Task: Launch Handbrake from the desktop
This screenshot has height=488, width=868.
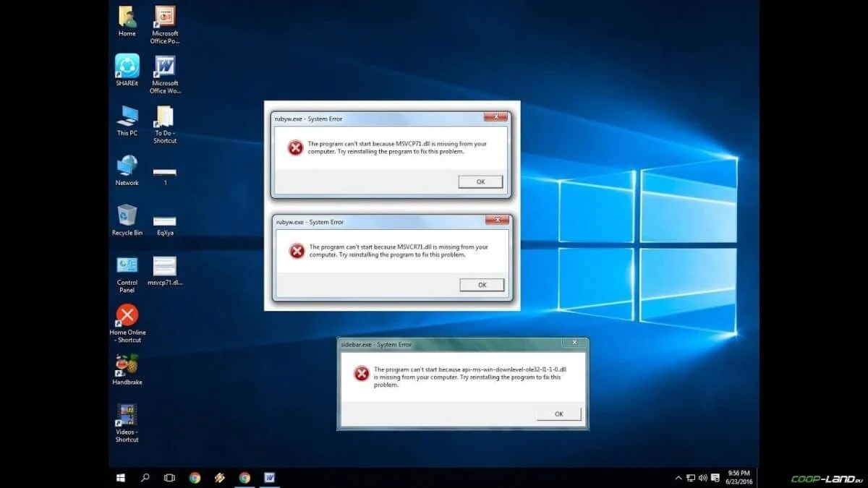Action: (x=127, y=365)
